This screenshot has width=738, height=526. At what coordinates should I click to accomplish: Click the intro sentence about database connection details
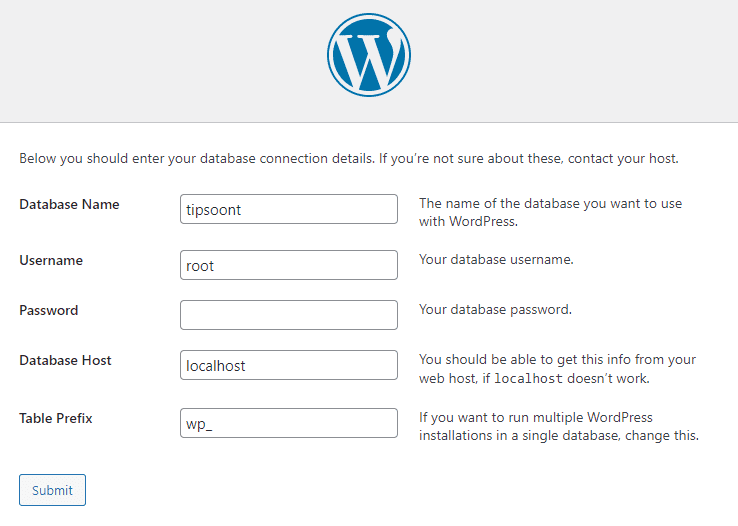[x=349, y=159]
